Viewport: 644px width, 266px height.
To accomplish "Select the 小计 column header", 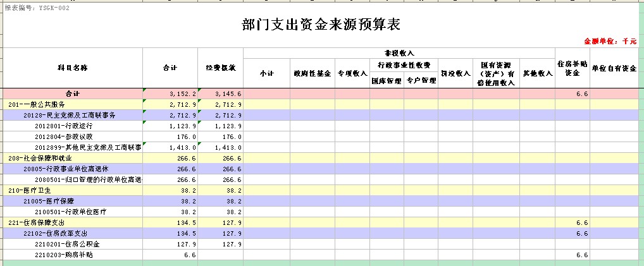I will [x=266, y=73].
